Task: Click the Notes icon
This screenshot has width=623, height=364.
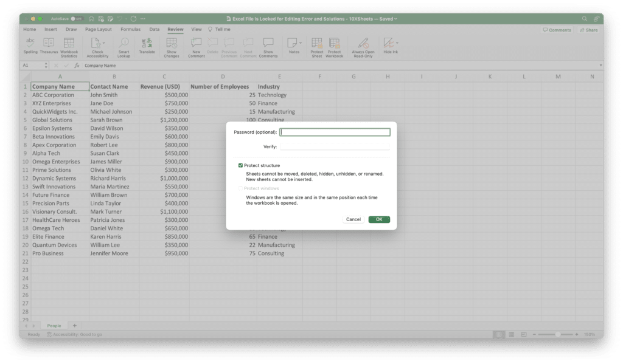Action: (292, 43)
